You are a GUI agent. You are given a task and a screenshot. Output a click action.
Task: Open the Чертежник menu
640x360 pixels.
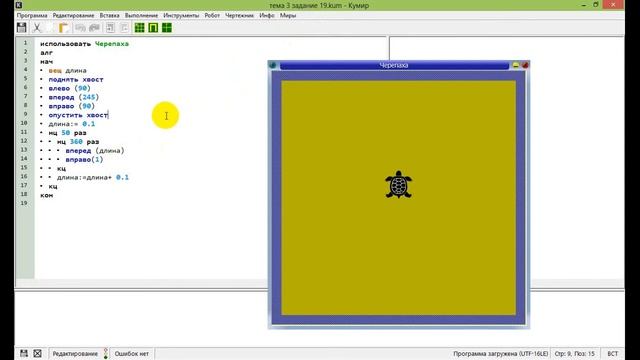240,15
